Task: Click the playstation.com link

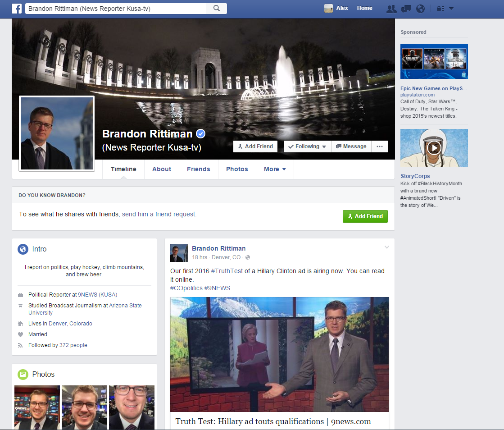Action: point(417,95)
